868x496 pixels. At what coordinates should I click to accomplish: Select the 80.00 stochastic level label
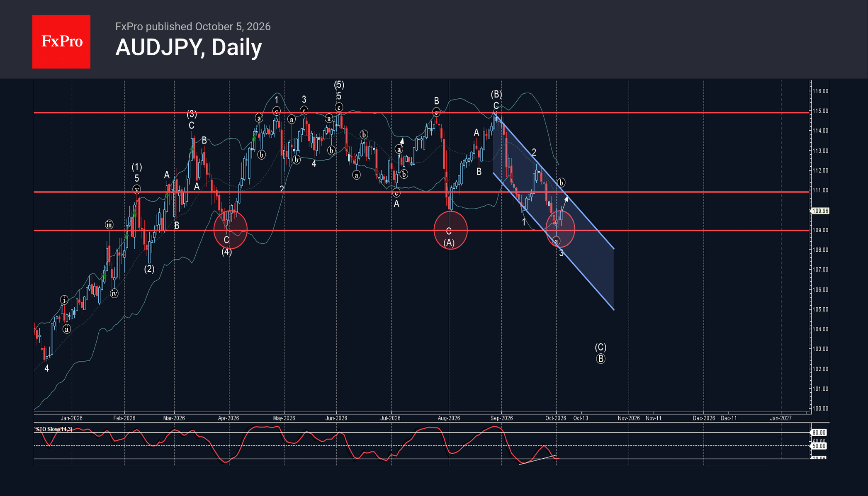click(819, 433)
